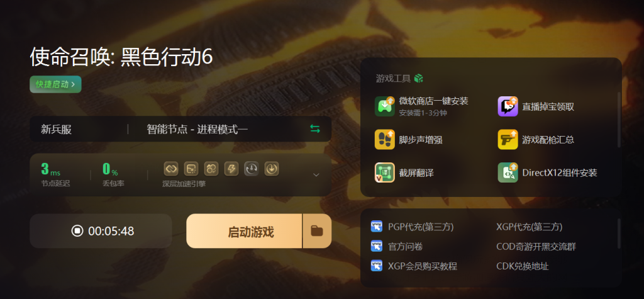This screenshot has width=644, height=299.
Task: Toggle the lightning bolt acceleration engine icon
Action: pos(231,169)
